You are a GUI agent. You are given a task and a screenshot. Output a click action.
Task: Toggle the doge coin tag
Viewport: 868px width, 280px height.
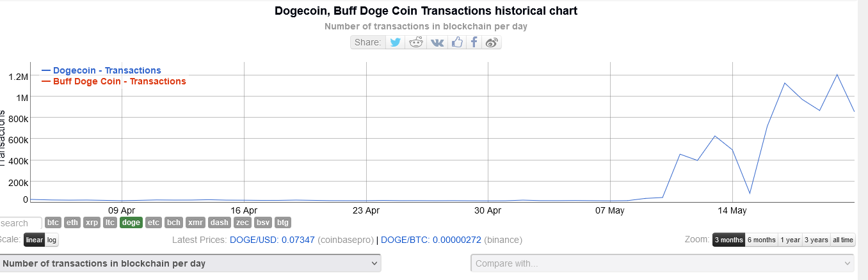tap(131, 222)
